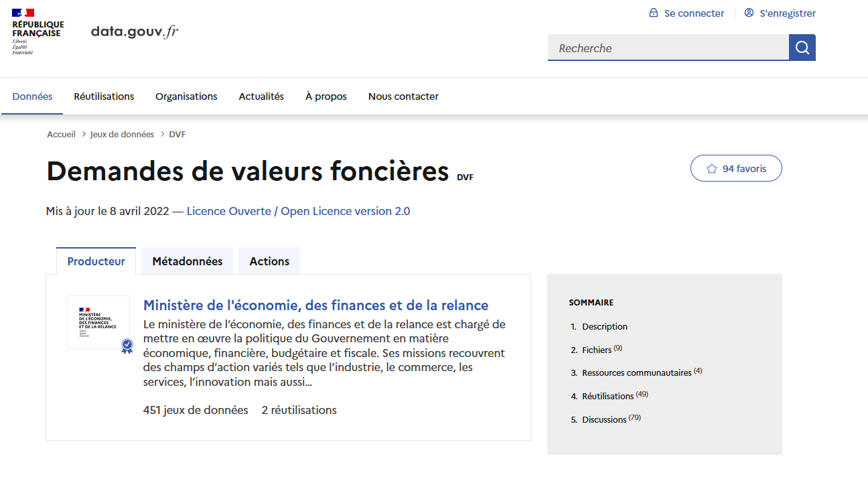Navigate to Jeux de données breadcrumb
This screenshot has height=483, width=868.
tap(122, 134)
